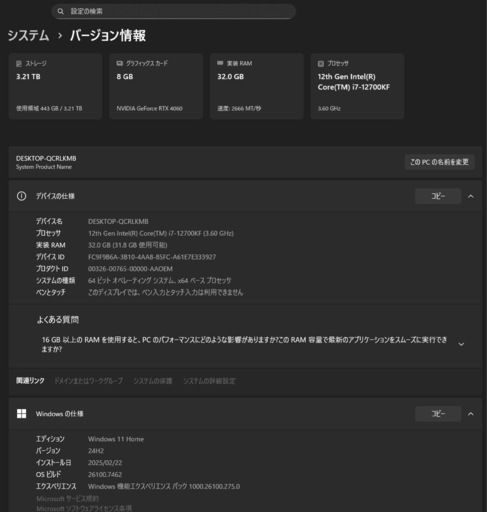The image size is (487, 512).
Task: Click the 速度 2666 MT/秒 text
Action: pos(239,108)
